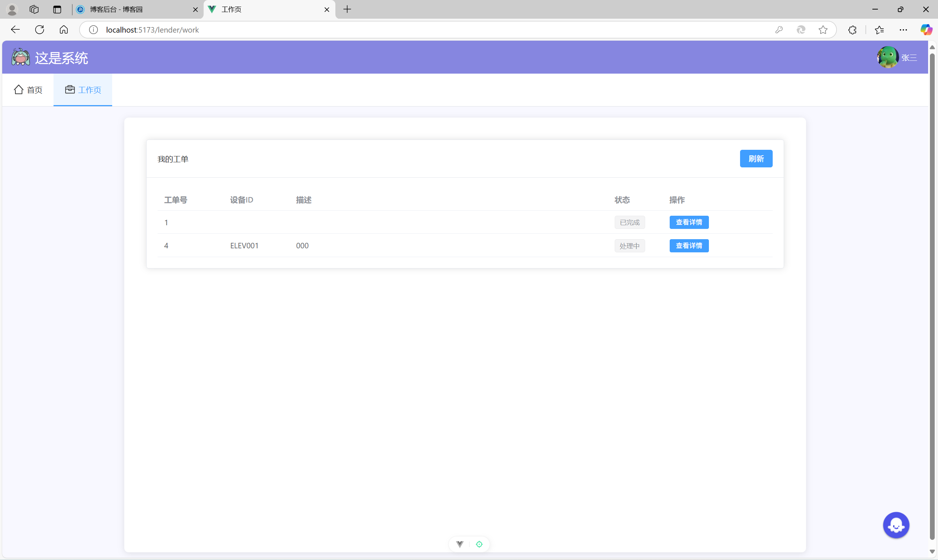
Task: Click the password key icon in address bar
Action: 779,30
